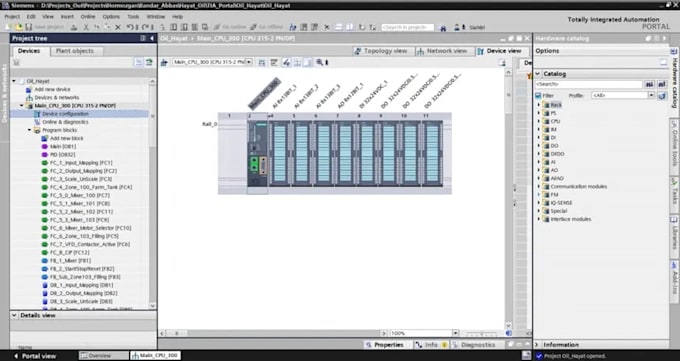Screen dimensions: 680x361
Task: Click the Go online toolbar button
Action: pyautogui.click(x=229, y=27)
